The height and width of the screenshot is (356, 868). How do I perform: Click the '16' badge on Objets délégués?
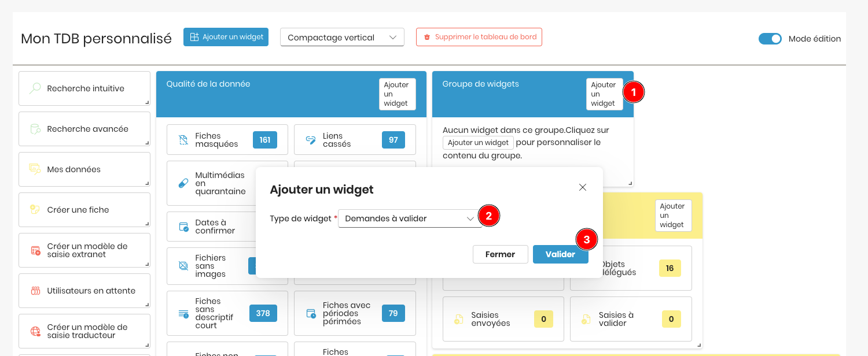pyautogui.click(x=670, y=268)
